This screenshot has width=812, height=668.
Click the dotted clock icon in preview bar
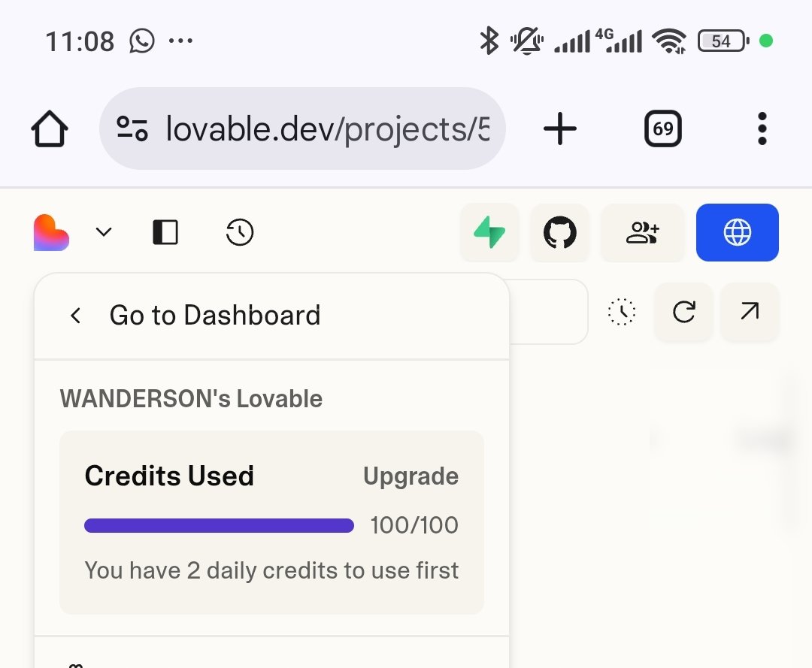coord(622,312)
